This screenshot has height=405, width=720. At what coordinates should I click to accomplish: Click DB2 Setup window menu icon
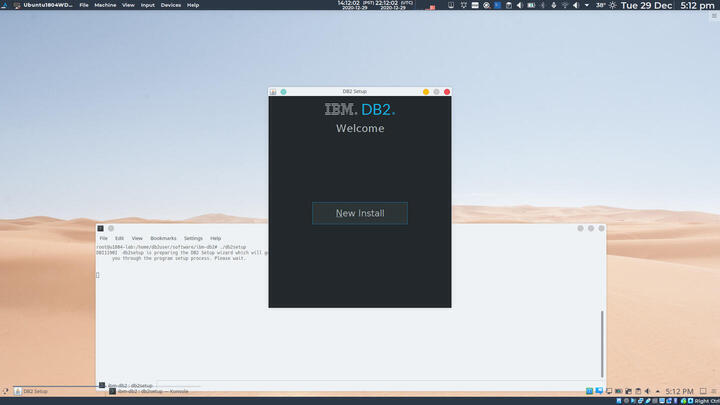coord(273,92)
